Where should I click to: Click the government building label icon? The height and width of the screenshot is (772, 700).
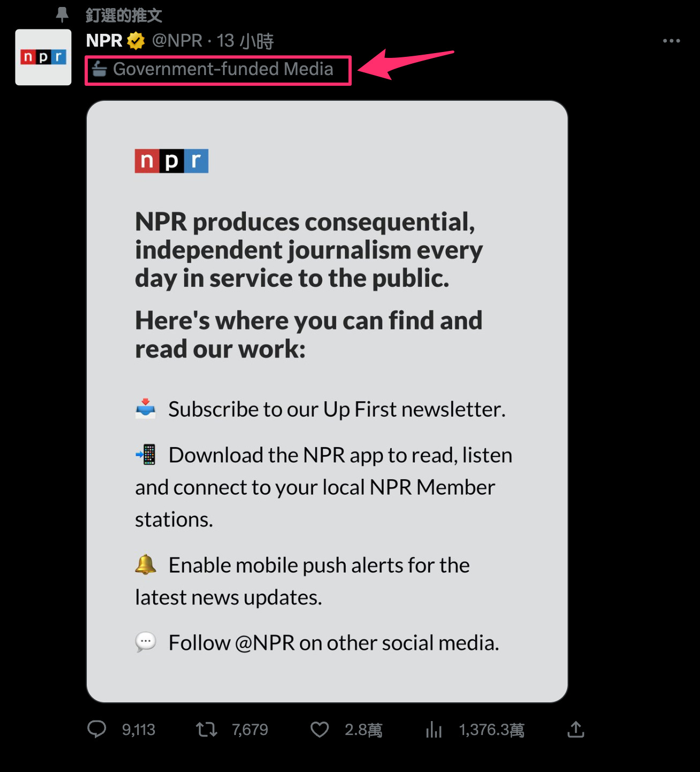[99, 69]
